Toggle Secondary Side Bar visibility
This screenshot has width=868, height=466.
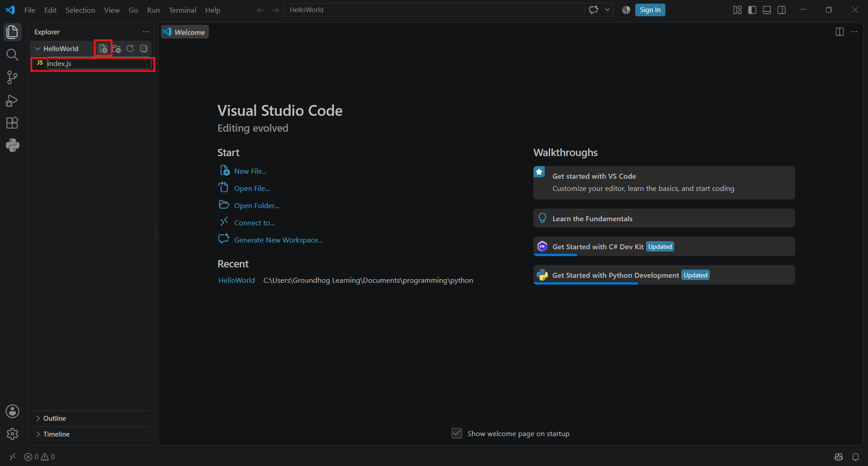[782, 10]
